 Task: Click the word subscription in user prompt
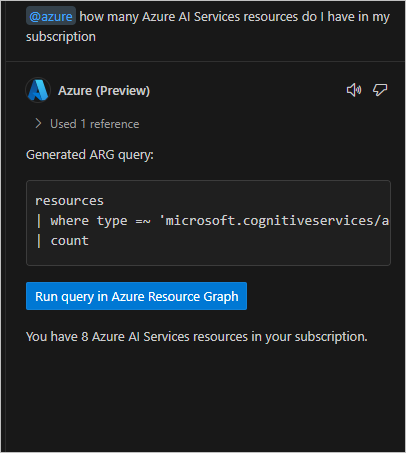click(x=61, y=37)
